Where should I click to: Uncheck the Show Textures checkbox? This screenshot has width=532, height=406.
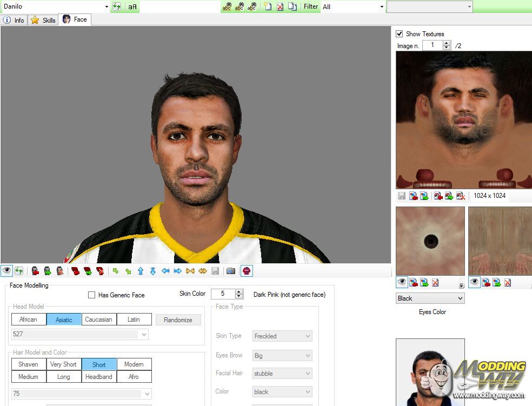(x=400, y=34)
